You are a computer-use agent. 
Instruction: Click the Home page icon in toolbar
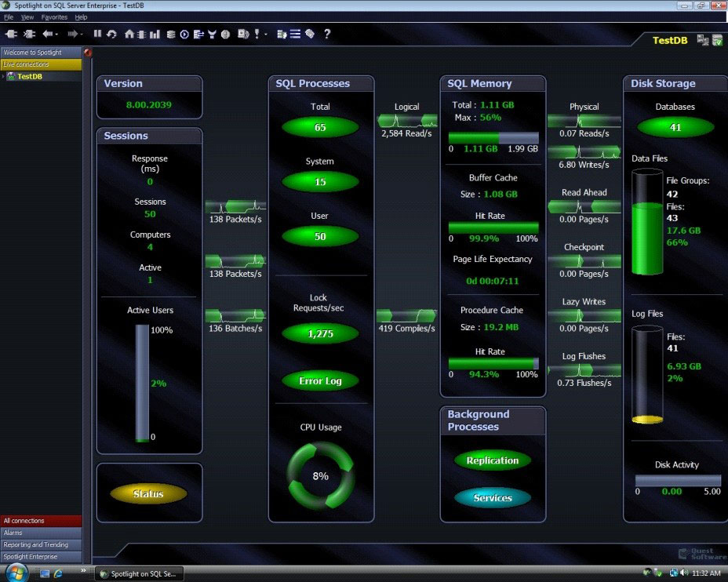(129, 34)
